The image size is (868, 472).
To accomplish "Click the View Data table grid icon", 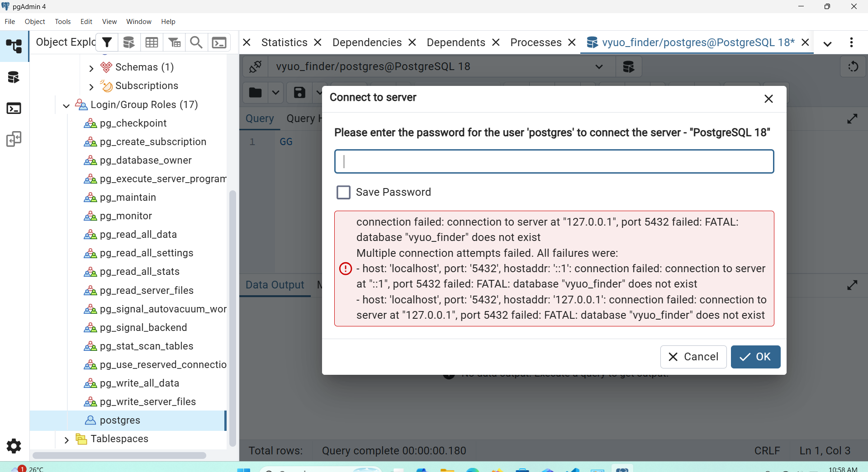I will pos(152,42).
